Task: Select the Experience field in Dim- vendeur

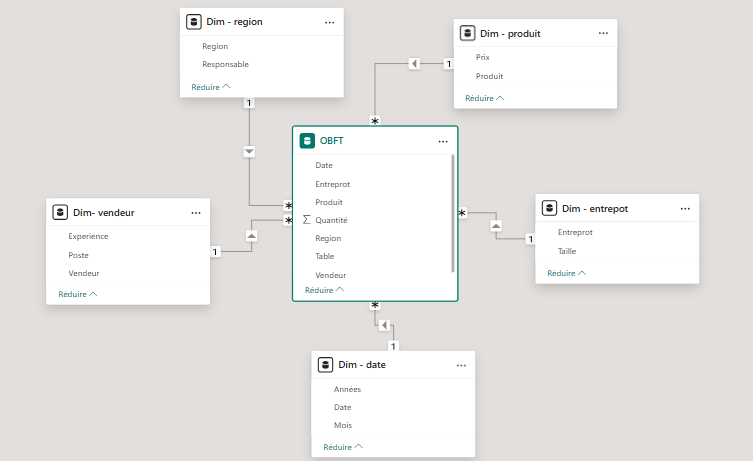Action: (88, 237)
